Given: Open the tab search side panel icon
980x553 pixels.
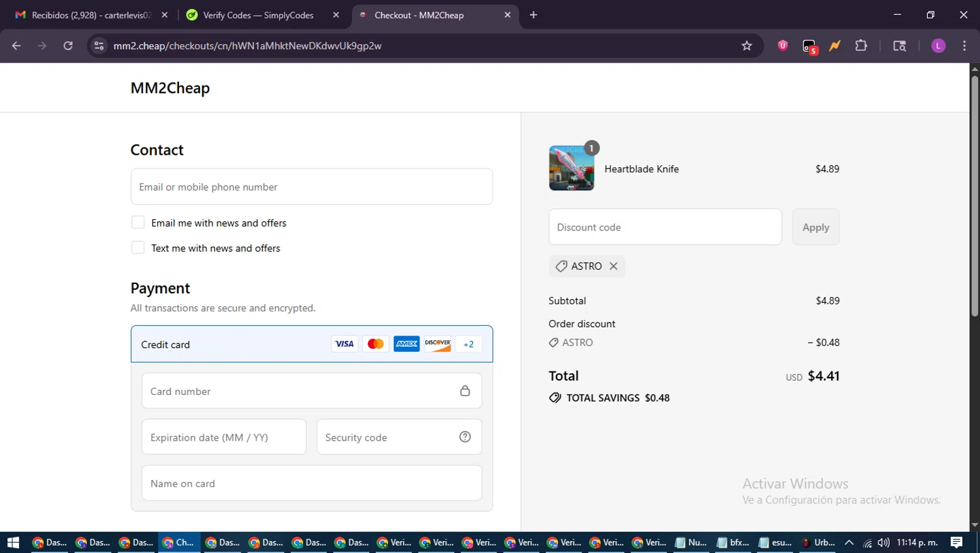Looking at the screenshot, I should point(900,46).
